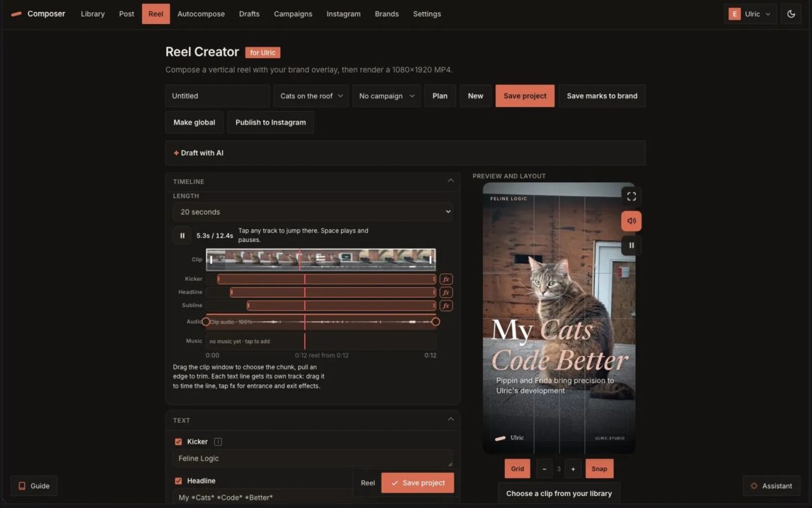The width and height of the screenshot is (812, 508).
Task: Click the Kicker info icon
Action: [218, 441]
